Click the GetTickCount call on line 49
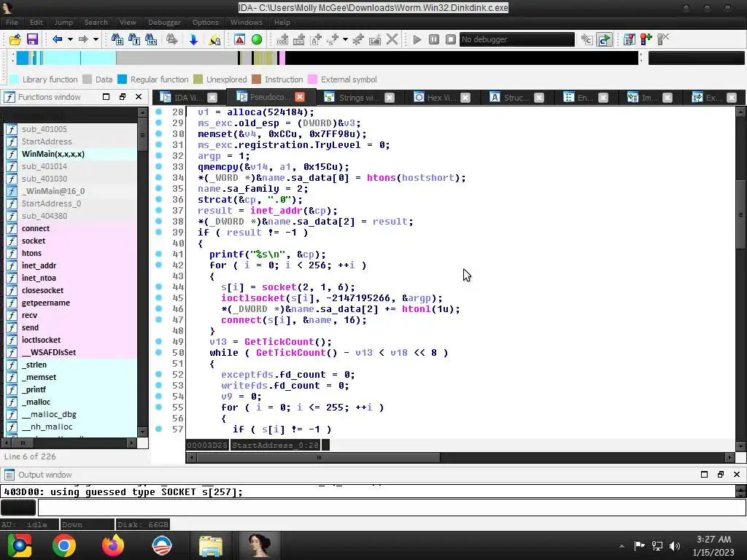The width and height of the screenshot is (747, 560). point(279,341)
